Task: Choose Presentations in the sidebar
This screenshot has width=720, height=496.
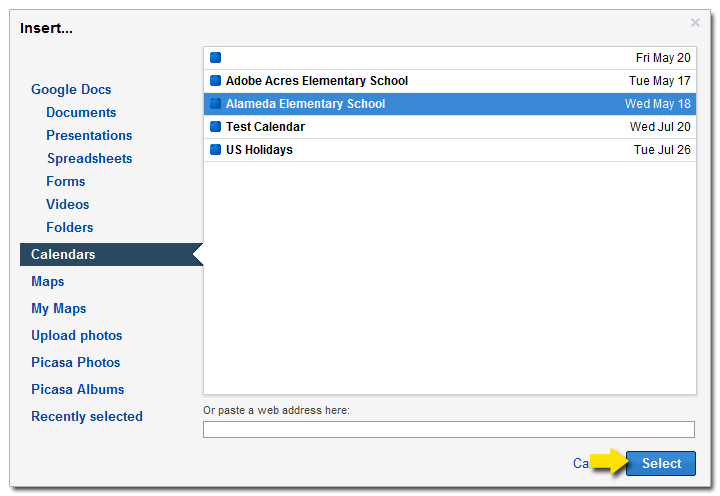Action: point(89,135)
